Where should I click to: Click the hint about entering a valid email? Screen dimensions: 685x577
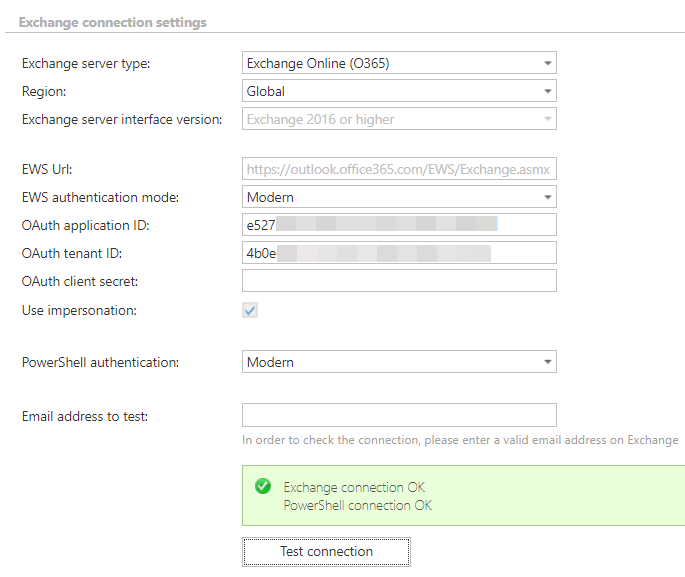(x=460, y=440)
